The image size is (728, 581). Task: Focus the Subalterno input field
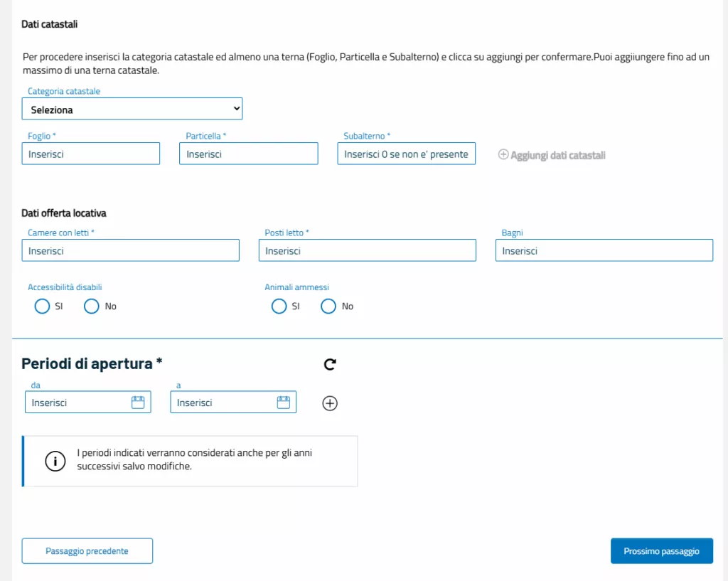[x=406, y=154]
